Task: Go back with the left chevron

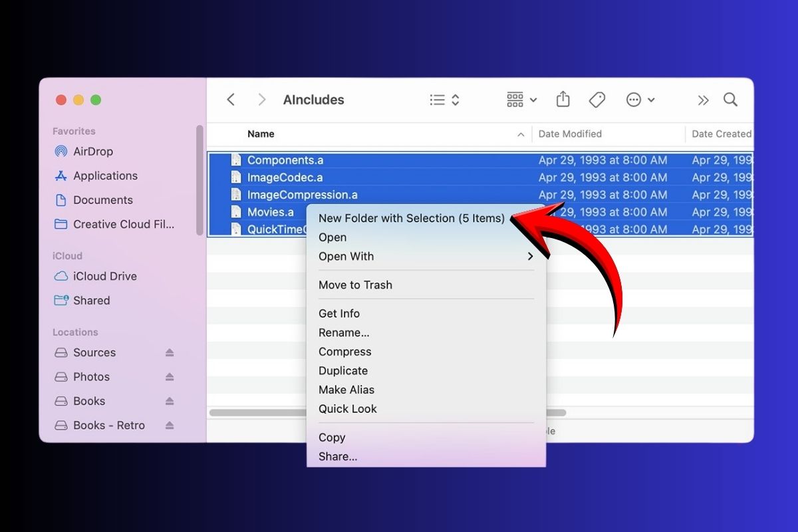Action: (231, 100)
